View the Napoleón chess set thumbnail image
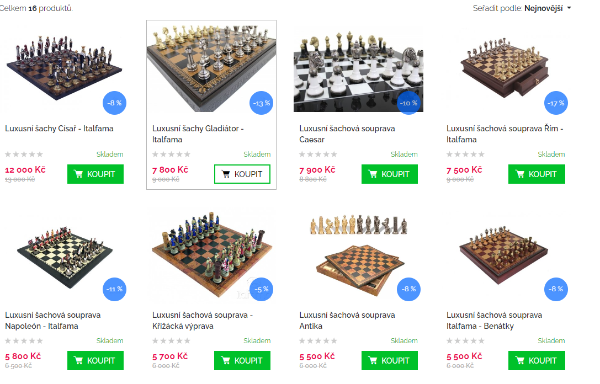Screen dimensions: 600x384 65,256
